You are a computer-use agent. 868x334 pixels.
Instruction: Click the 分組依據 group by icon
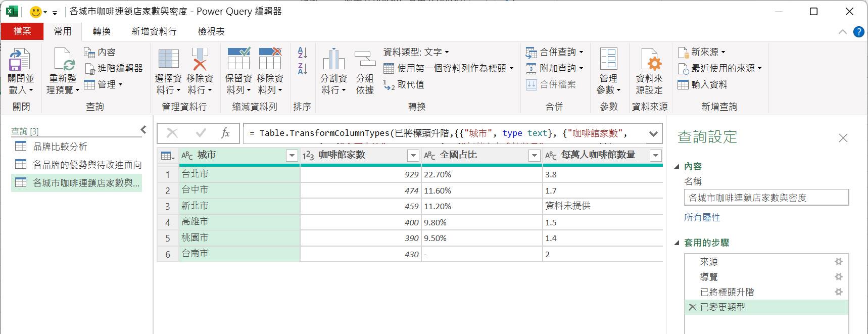point(365,60)
